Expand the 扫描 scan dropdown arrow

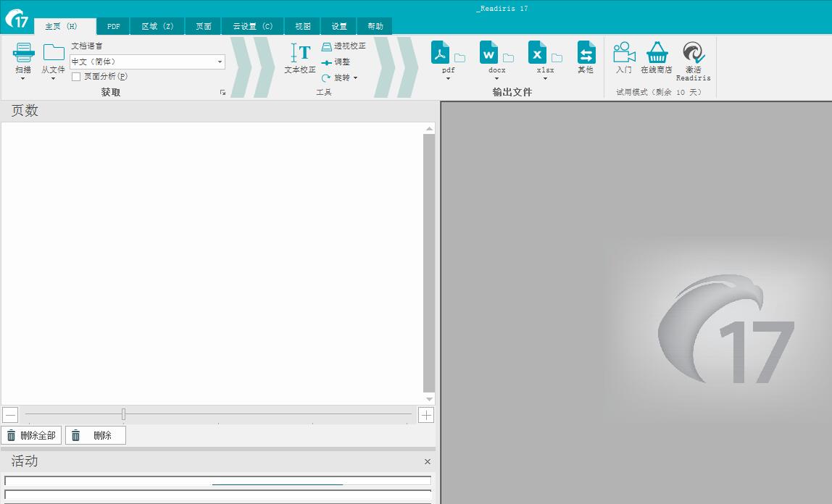click(x=22, y=78)
